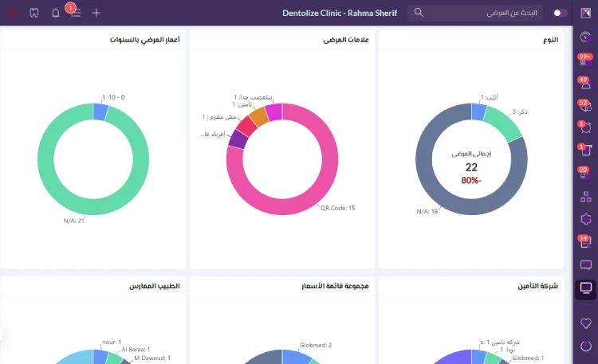Click the بيتعصب جدا: 1 tag label
Image resolution: width=598 pixels, height=364 pixels.
click(x=253, y=97)
